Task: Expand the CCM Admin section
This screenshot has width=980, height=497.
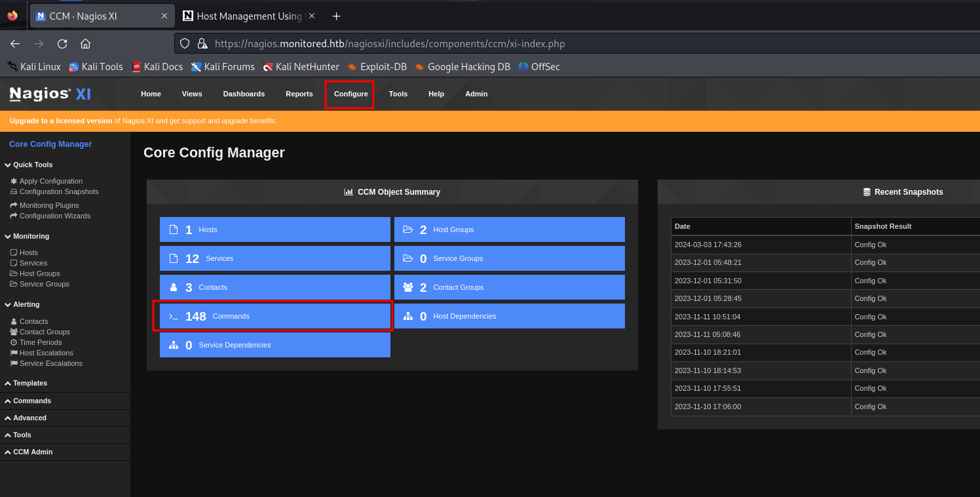Action: [x=28, y=452]
